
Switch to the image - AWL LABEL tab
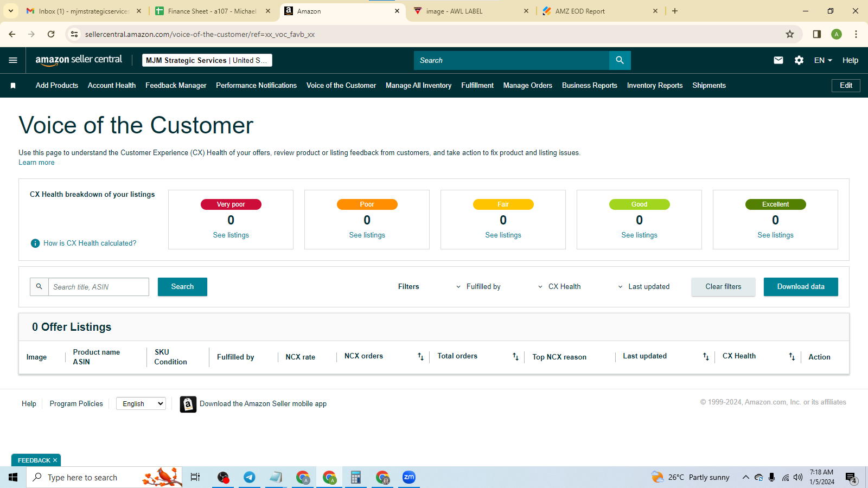tap(471, 11)
